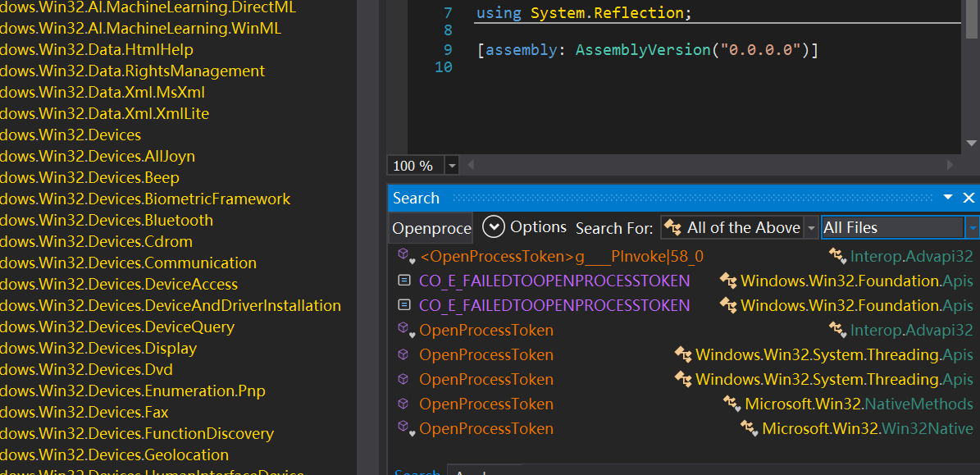
Task: Click the field icon next to CO_E_FAILEDTOOPENPROCESSTOKEN
Action: [403, 281]
